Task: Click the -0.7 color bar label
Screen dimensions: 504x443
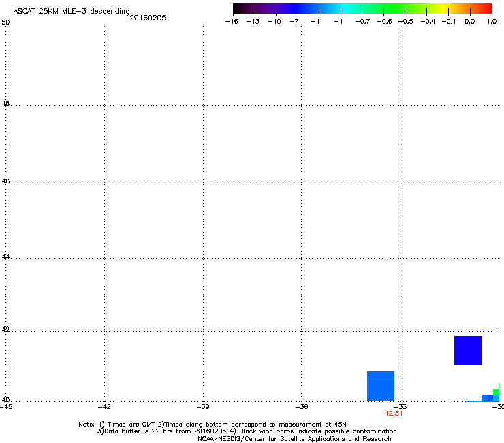Action: pos(362,22)
